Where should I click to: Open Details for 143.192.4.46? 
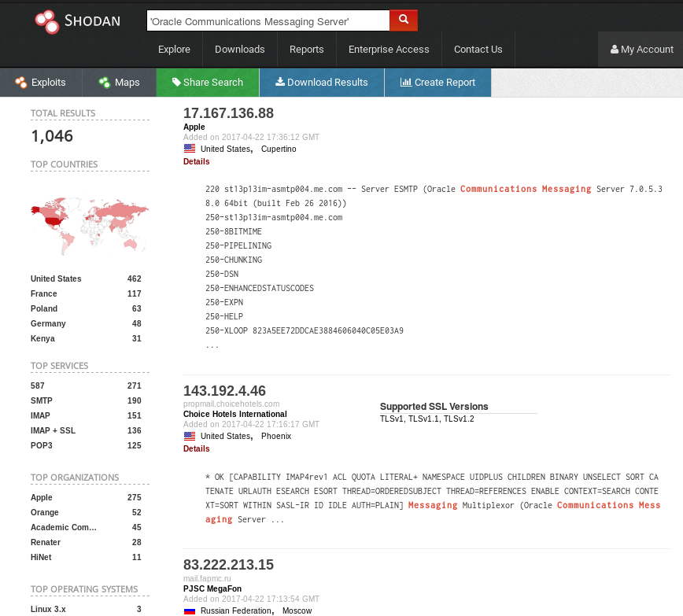point(197,448)
